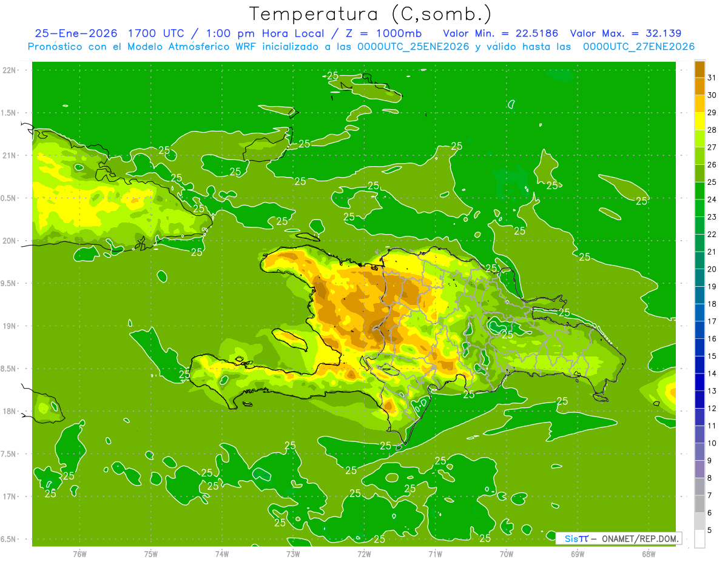Image resolution: width=728 pixels, height=562 pixels.
Task: Click 'Valor Min. = 22.5186' text
Action: pos(500,33)
